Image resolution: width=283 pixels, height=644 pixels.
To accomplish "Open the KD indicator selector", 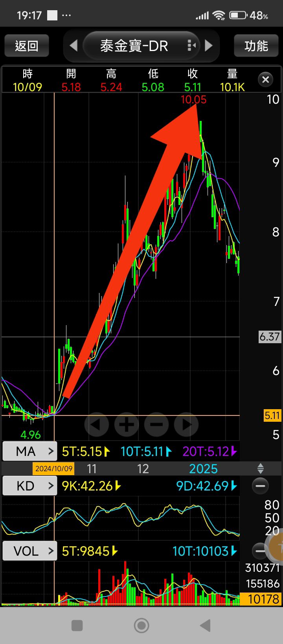I will [30, 486].
